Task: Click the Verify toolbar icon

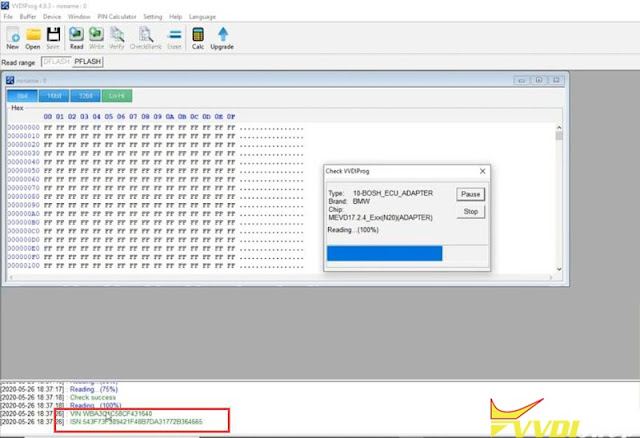Action: [x=117, y=38]
